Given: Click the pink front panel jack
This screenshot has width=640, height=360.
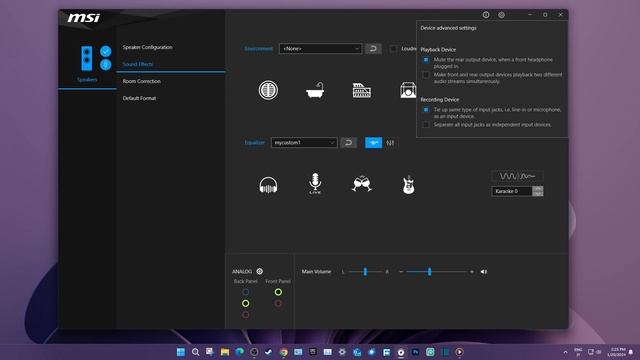Looking at the screenshot, I should click(278, 303).
